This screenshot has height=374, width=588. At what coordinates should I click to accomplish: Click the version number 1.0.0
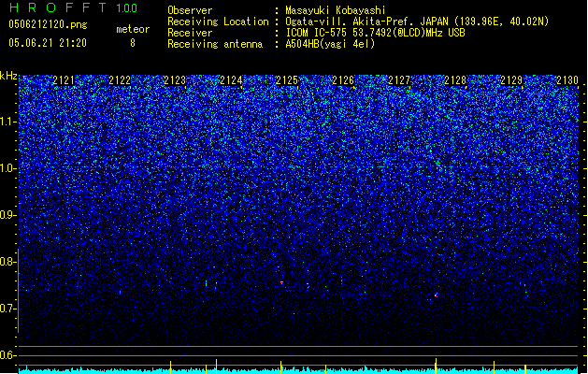126,8
